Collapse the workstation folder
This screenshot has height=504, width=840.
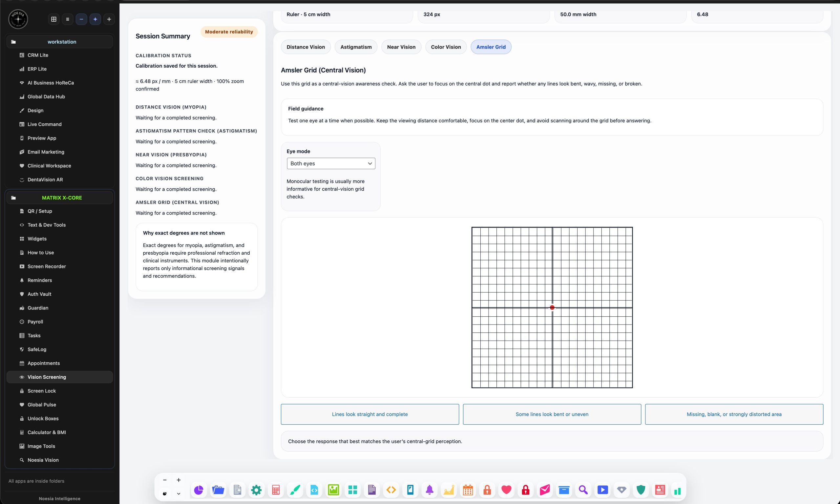coord(60,42)
